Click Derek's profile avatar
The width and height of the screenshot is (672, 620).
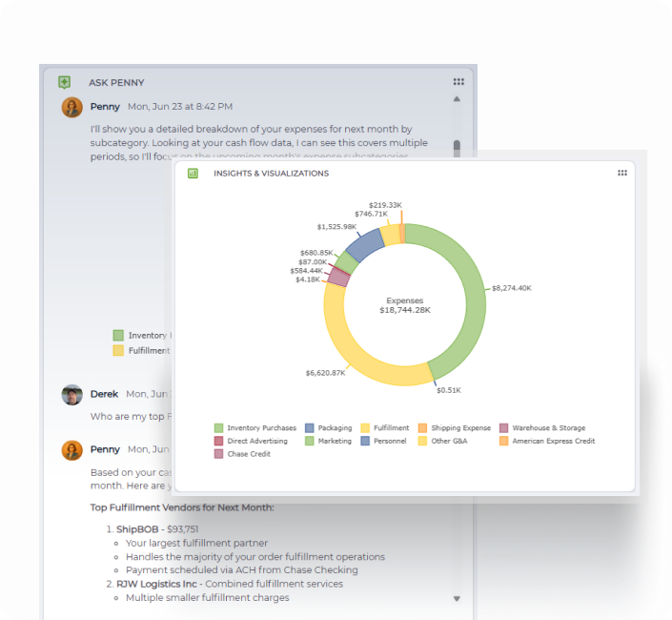[71, 394]
